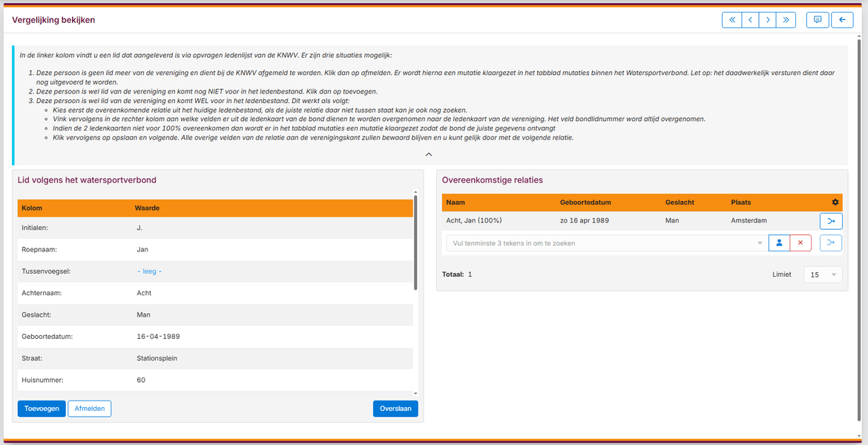Click the Overslaan button
This screenshot has height=445, width=868.
tap(396, 409)
